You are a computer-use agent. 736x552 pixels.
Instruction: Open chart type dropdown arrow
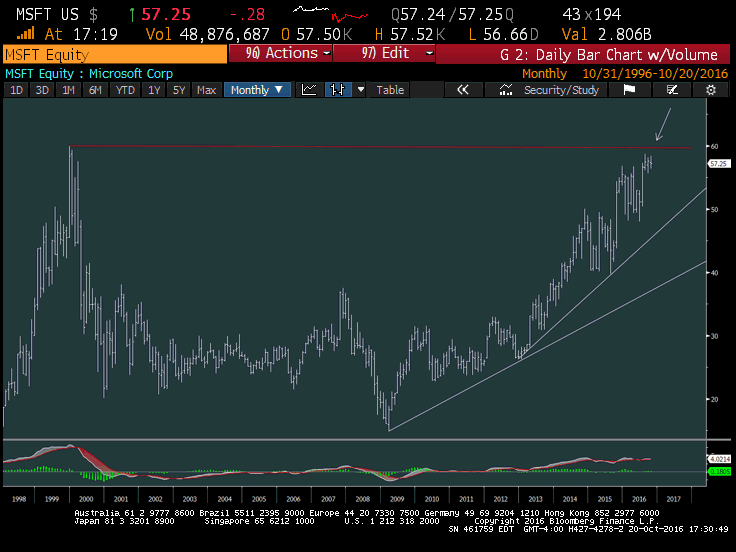pyautogui.click(x=360, y=90)
